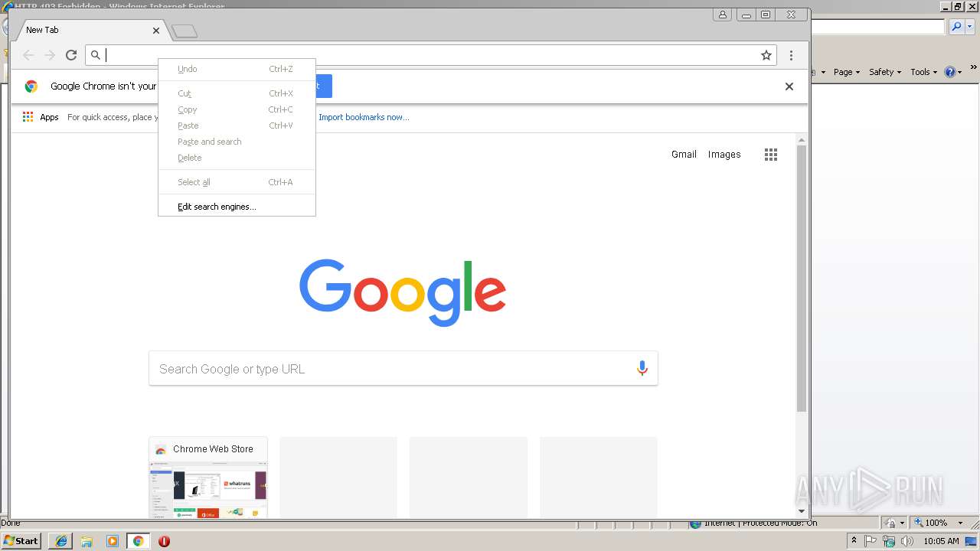Screen dimensions: 980x551
Task: Expand the Page dropdown in Internet Explorer
Action: pyautogui.click(x=847, y=72)
